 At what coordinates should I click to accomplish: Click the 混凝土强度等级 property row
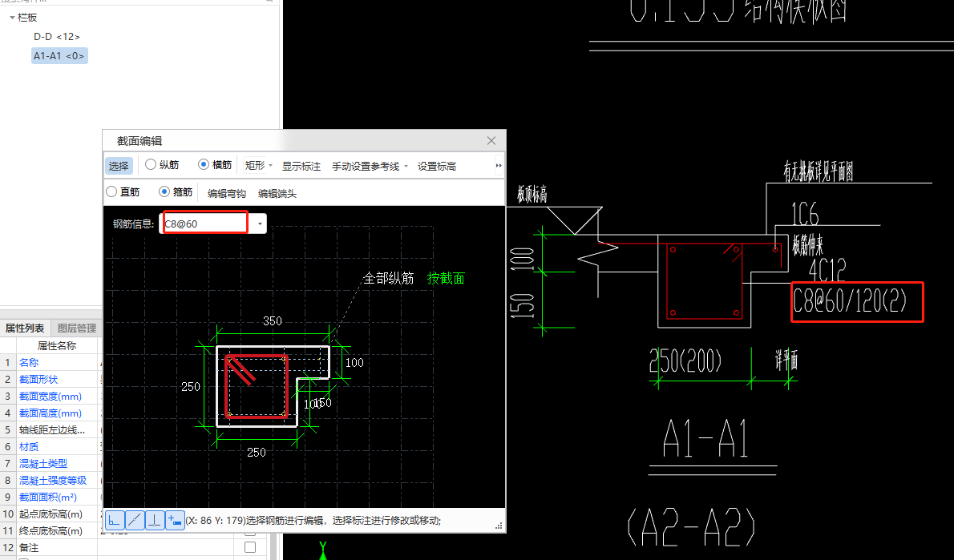tap(57, 481)
